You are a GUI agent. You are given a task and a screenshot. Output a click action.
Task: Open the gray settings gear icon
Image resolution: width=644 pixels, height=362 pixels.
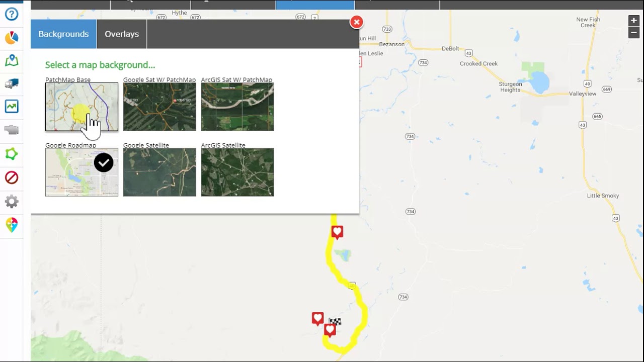coord(12,202)
